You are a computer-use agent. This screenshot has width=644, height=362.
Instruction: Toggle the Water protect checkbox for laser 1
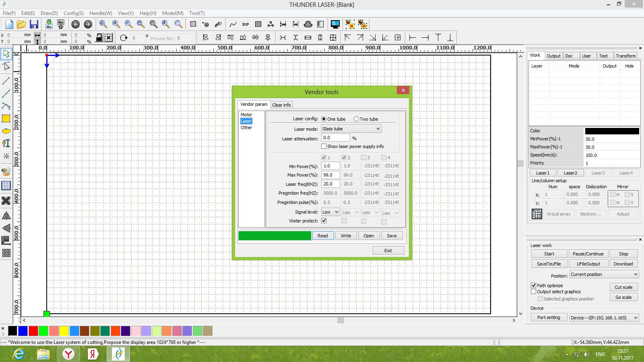(324, 221)
